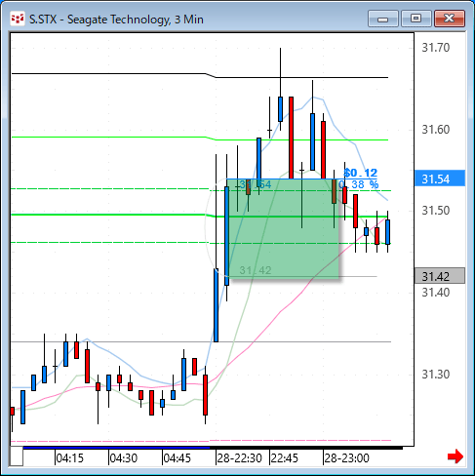The image size is (475, 476).
Task: Close the S.STX chart window
Action: pos(450,19)
